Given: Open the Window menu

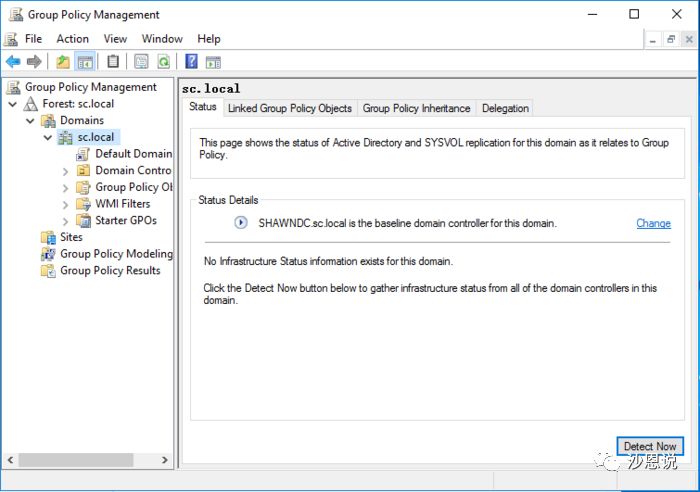Looking at the screenshot, I should (162, 39).
